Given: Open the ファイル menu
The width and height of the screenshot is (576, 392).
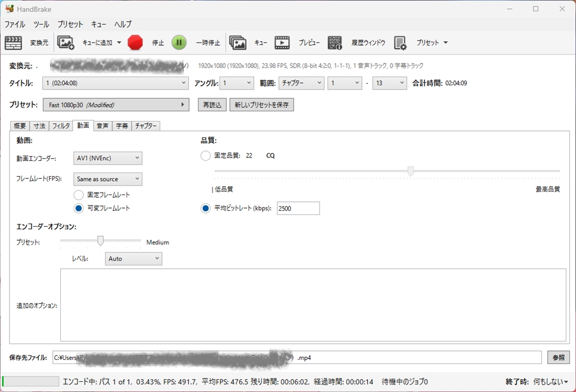Looking at the screenshot, I should (15, 24).
